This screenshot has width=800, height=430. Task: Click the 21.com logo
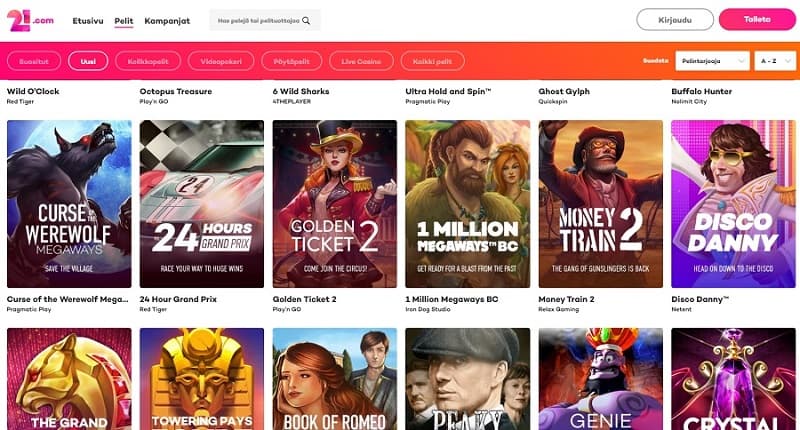[30, 20]
